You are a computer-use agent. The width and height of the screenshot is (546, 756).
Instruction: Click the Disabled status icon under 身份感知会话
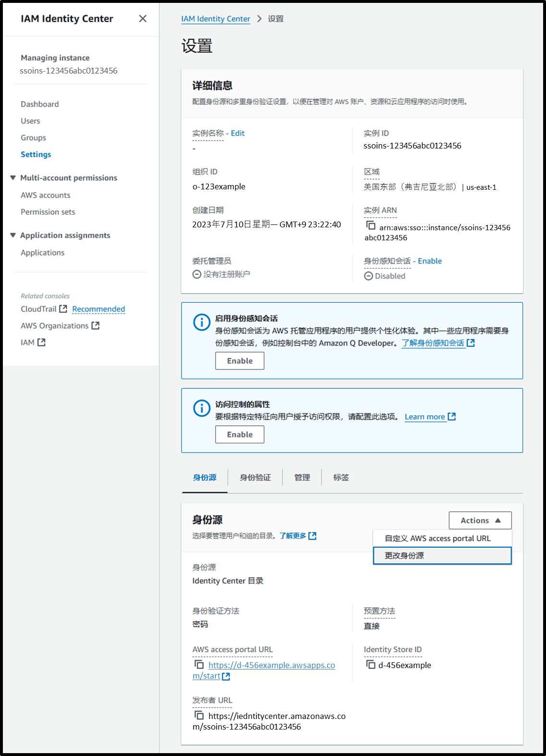(368, 276)
